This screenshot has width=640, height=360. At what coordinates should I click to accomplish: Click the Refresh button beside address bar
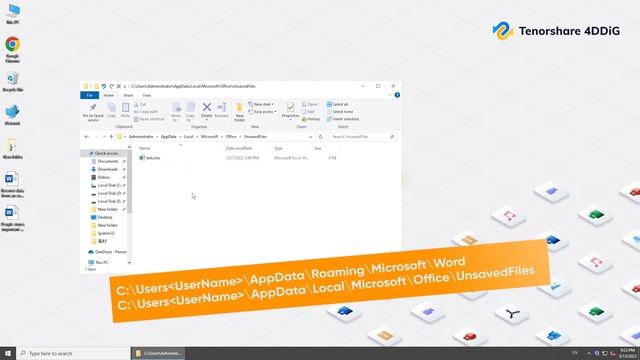pos(320,137)
